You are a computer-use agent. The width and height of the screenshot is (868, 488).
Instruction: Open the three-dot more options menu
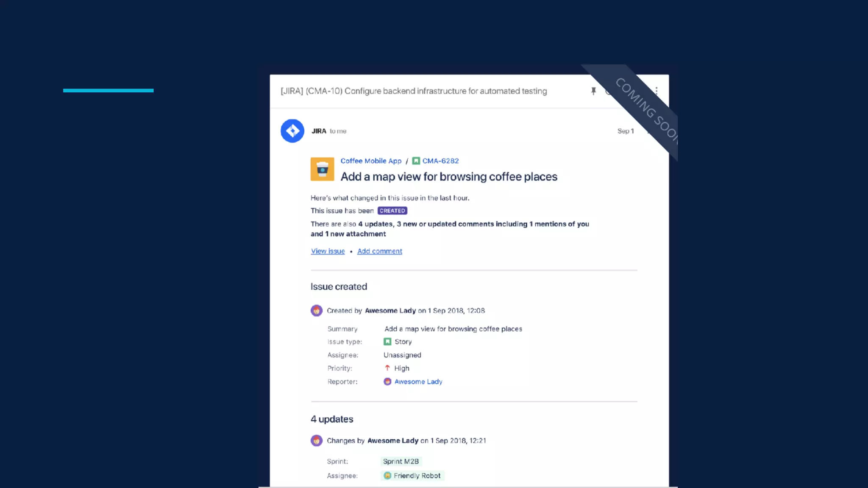[x=657, y=91]
